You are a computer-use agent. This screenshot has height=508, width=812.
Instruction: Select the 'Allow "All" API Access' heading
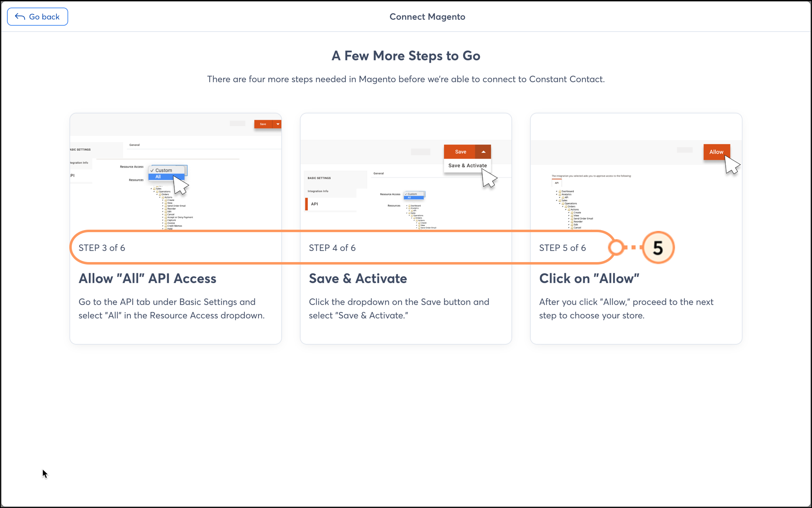[x=147, y=279]
